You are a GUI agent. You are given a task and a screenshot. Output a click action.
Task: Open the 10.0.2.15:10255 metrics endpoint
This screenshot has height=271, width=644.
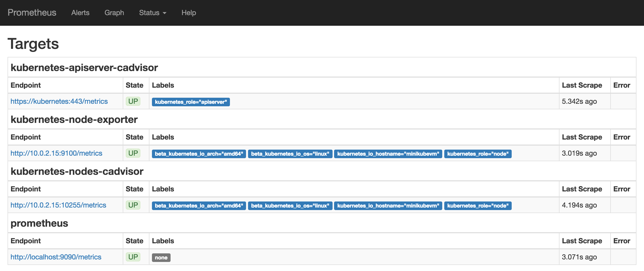tap(58, 205)
